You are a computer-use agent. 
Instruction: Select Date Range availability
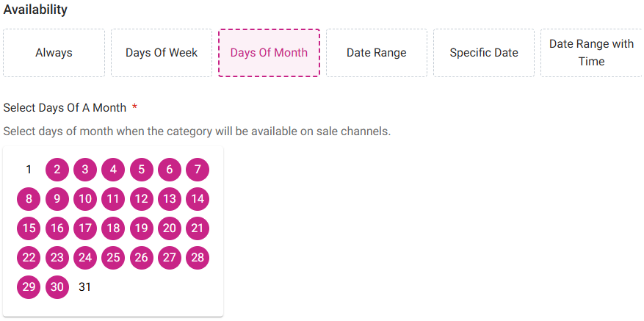click(376, 53)
